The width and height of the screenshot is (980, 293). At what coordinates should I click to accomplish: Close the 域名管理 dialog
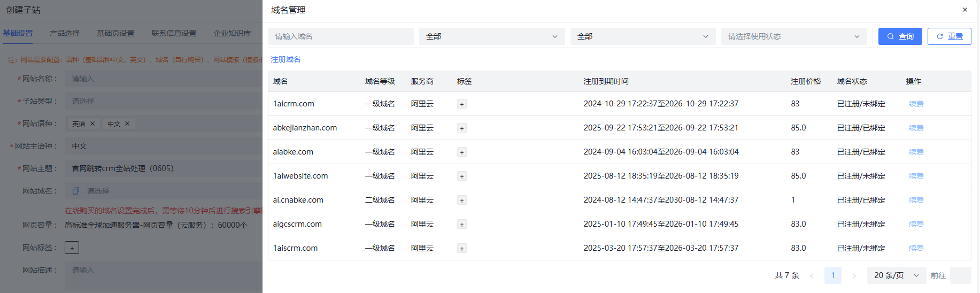pos(965,10)
